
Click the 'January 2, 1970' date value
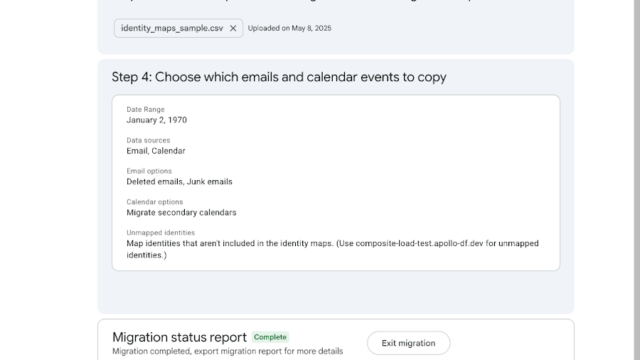[157, 120]
